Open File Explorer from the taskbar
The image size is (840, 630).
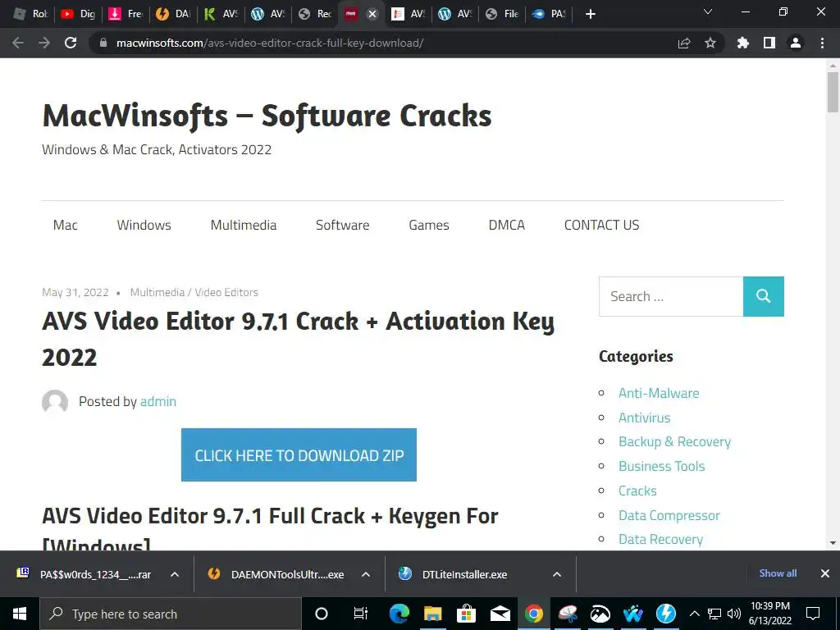433,614
